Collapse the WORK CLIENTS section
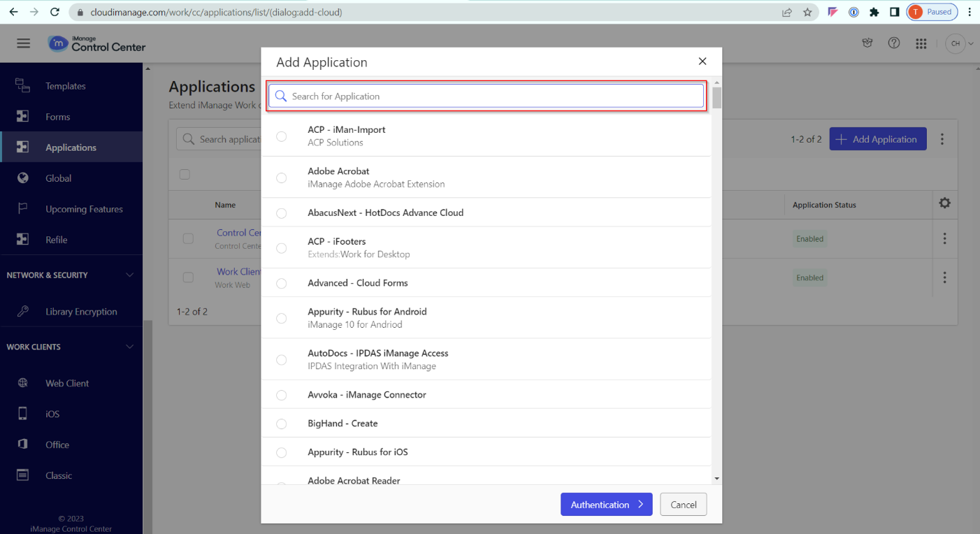Screen dimensions: 980x534 129,347
